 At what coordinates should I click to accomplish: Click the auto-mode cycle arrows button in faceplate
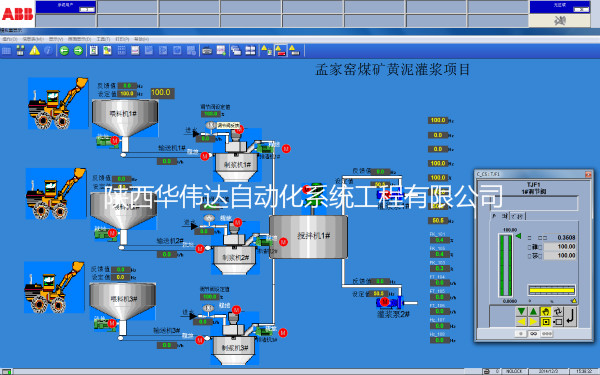558,311
